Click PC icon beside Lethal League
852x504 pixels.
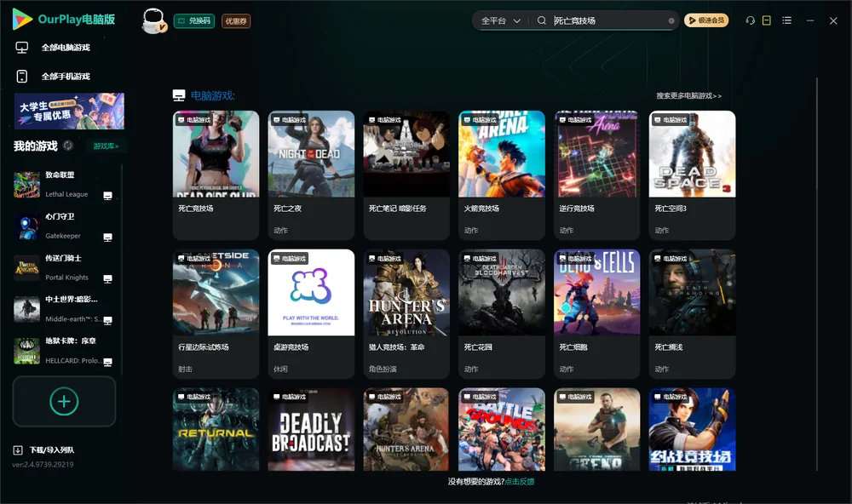107,196
